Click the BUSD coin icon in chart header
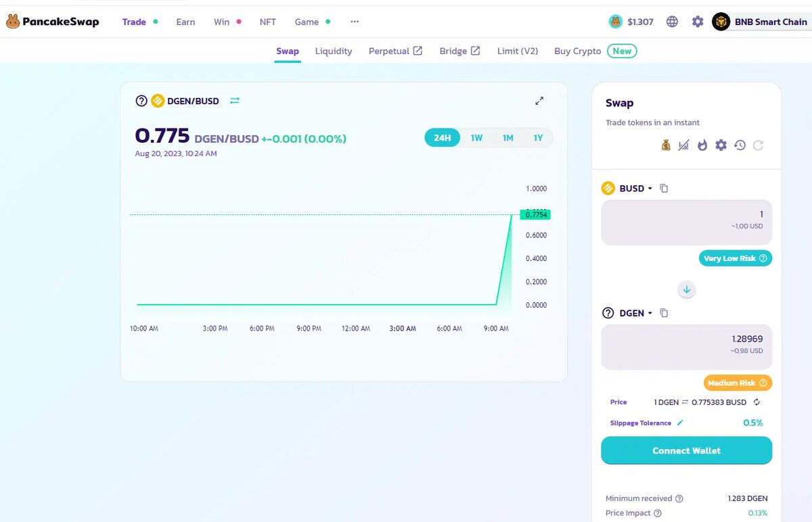This screenshot has height=522, width=812. tap(158, 101)
